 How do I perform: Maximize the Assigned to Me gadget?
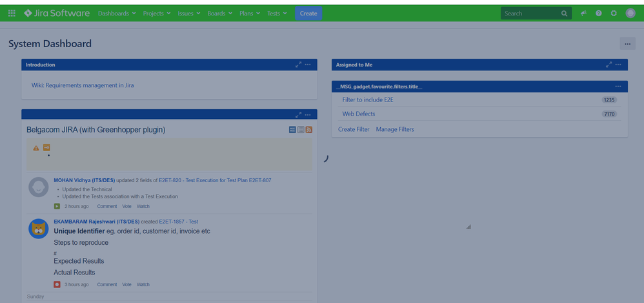609,65
